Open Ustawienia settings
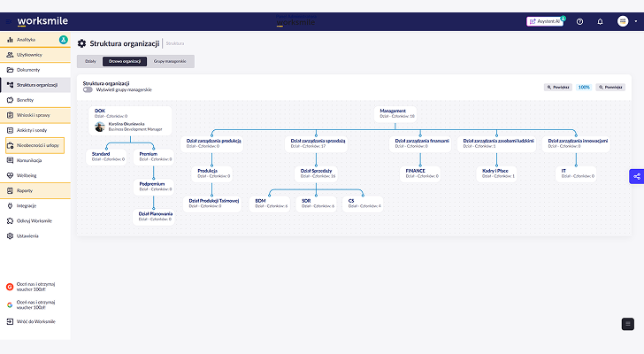This screenshot has height=354, width=644. [34, 236]
